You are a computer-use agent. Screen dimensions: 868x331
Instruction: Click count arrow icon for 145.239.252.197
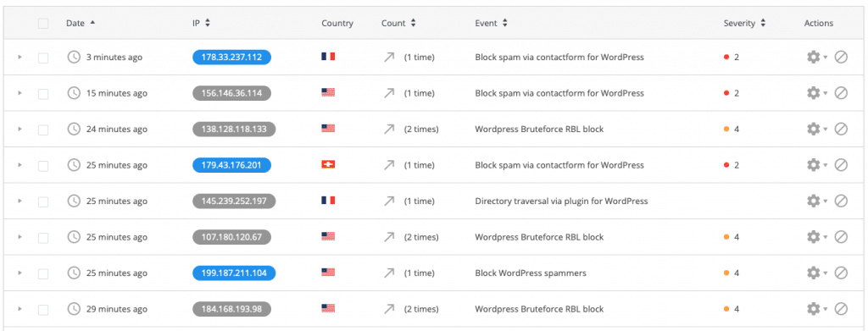389,201
